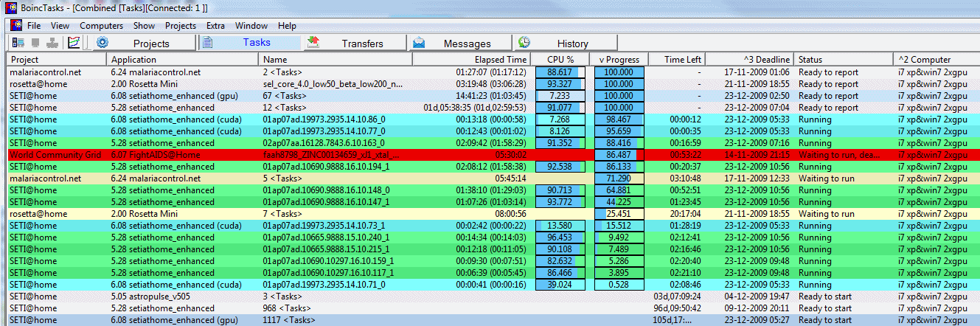Open the Computers menu

click(x=102, y=26)
